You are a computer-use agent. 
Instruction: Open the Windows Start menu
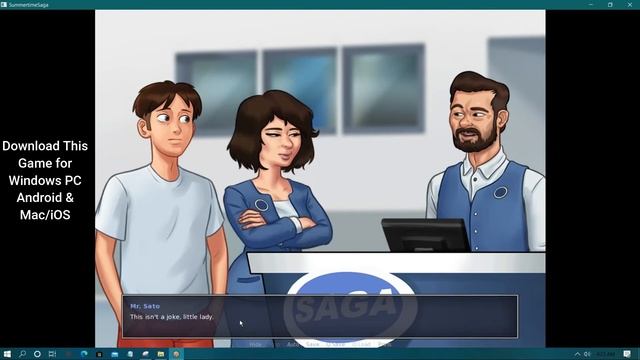tap(7, 354)
